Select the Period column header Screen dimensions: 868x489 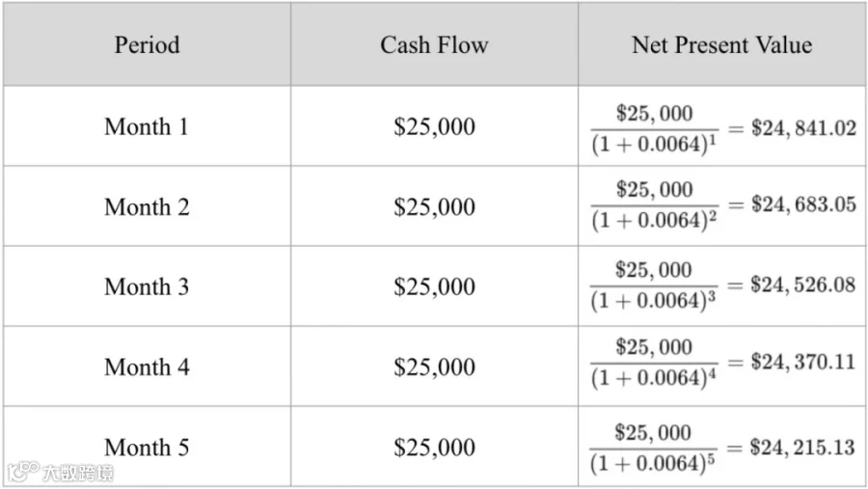pos(148,45)
